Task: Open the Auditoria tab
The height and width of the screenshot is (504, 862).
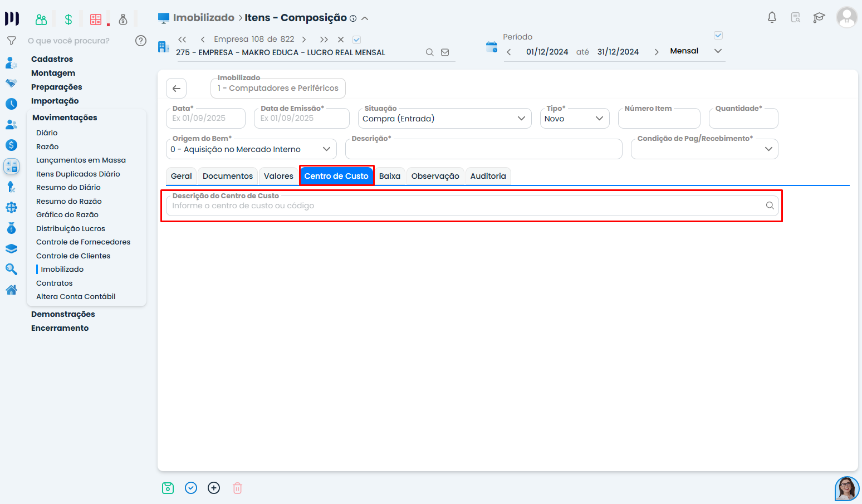Action: click(488, 176)
